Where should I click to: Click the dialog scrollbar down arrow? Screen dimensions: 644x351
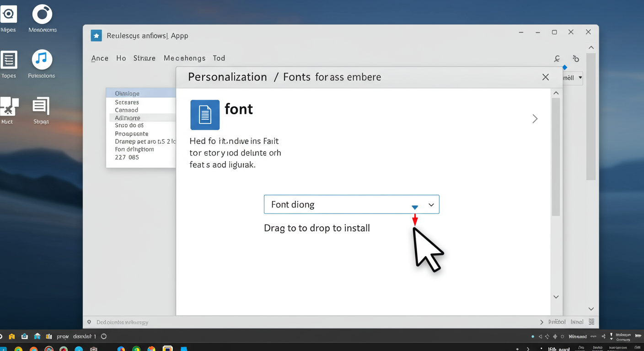point(556,297)
